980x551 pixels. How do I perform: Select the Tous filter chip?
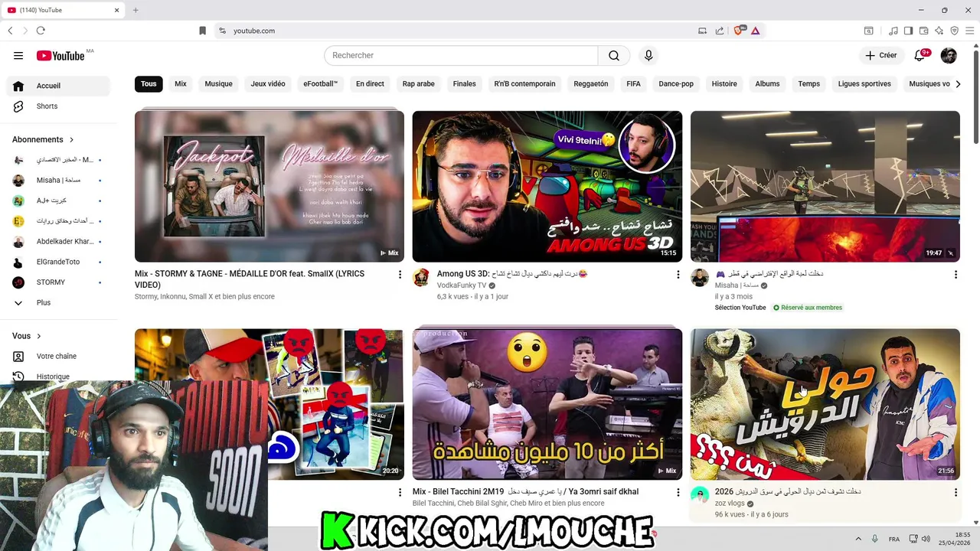click(x=149, y=84)
